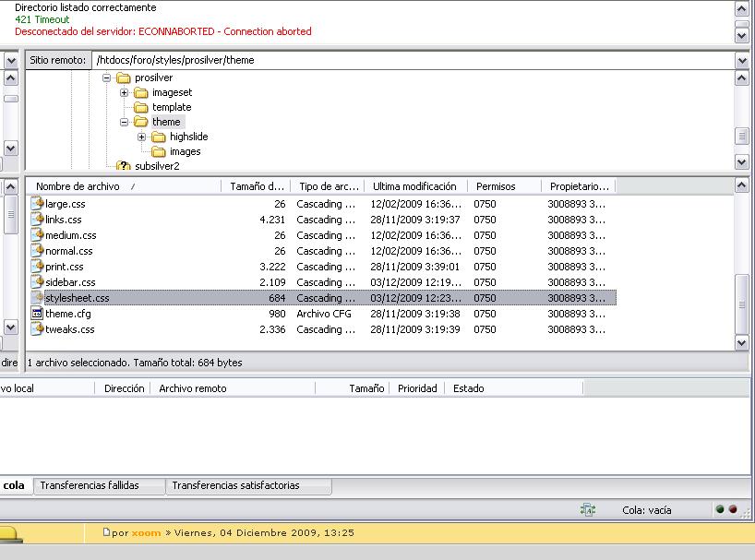This screenshot has height=560, width=755.
Task: Click the highslide folder icon
Action: [159, 137]
